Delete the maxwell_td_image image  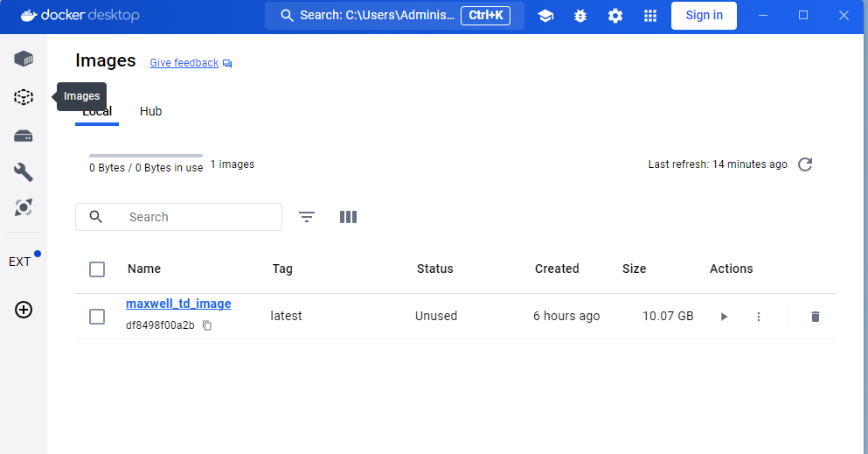pos(815,317)
